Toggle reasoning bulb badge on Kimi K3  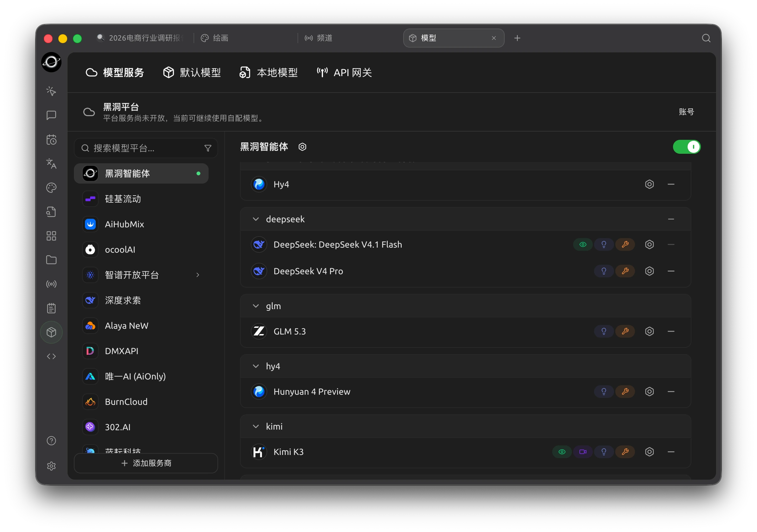(x=604, y=451)
